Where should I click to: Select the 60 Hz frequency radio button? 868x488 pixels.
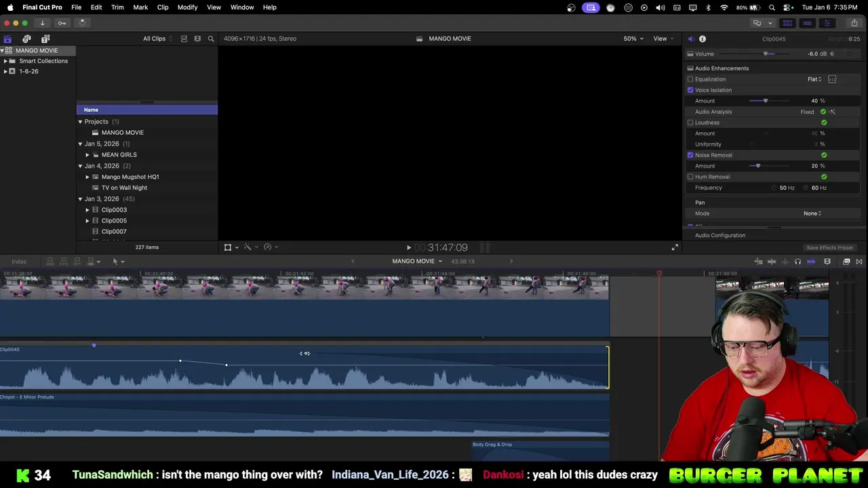pyautogui.click(x=806, y=188)
